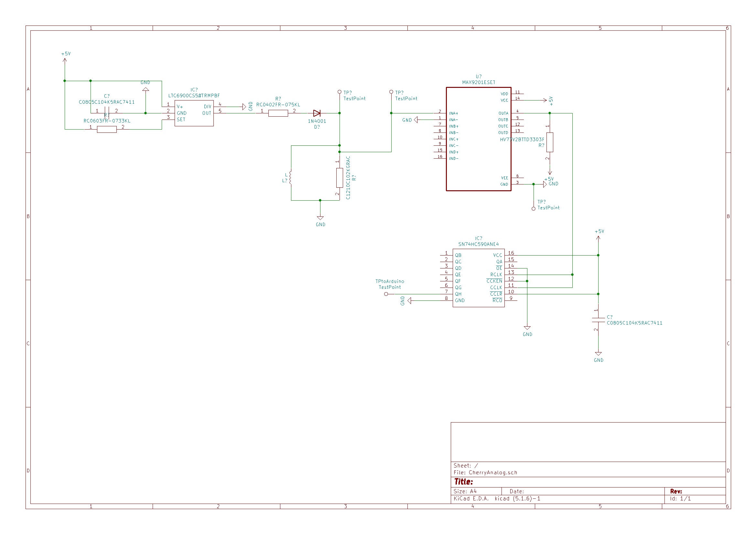Select the inductor L? coil symbol
This screenshot has height=534, width=756.
pos(290,177)
